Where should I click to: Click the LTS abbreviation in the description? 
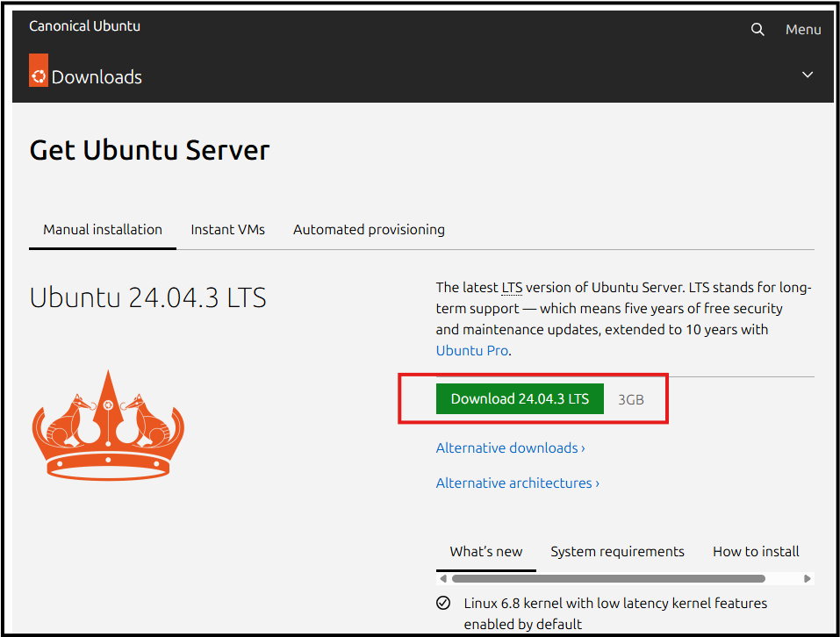pyautogui.click(x=512, y=288)
